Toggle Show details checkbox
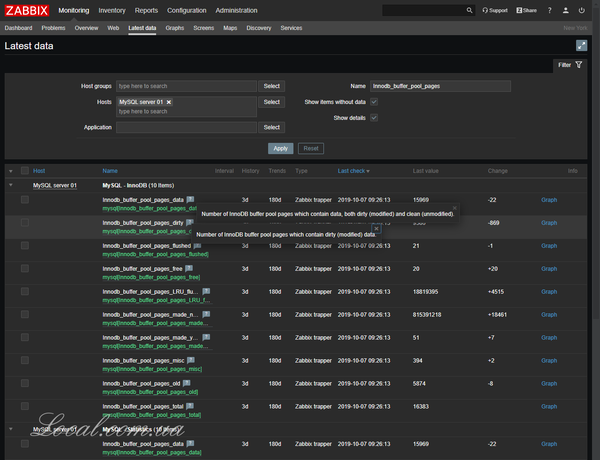600x460 pixels. coord(374,117)
